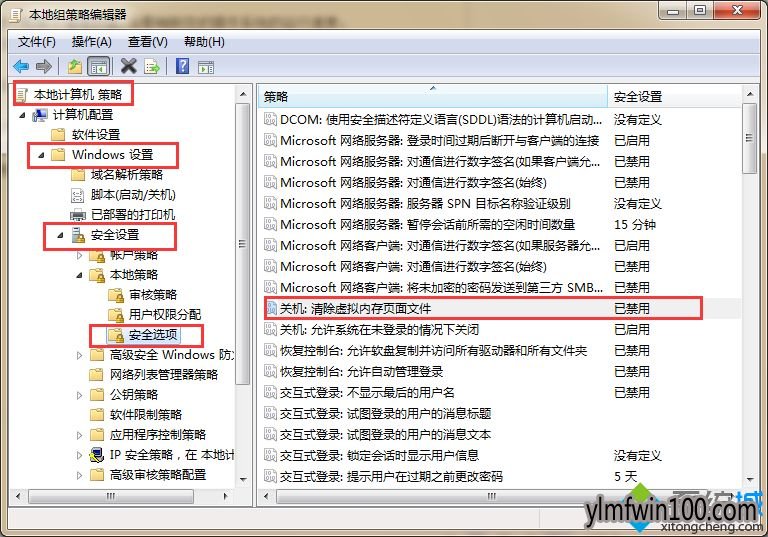Sort by the 安全设置 column header
Viewport: 768px width, 537px height.
coord(674,97)
